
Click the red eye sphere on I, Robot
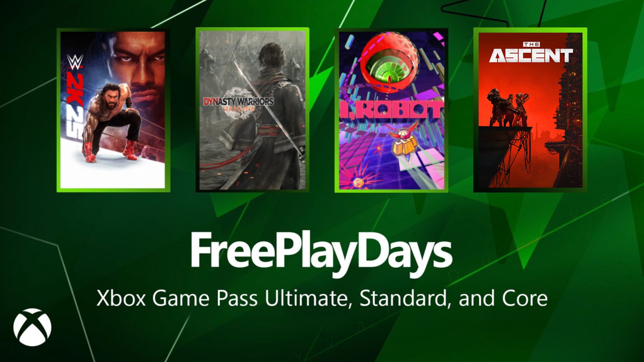tap(389, 63)
